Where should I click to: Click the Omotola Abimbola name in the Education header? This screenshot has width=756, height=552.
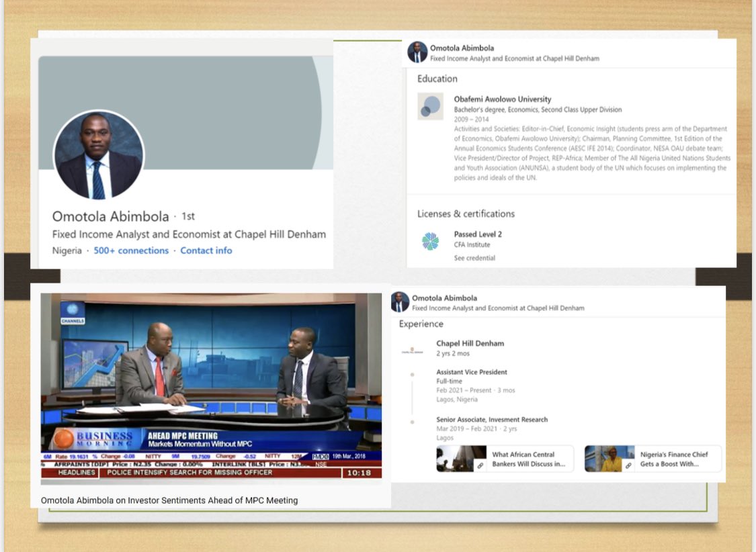pyautogui.click(x=462, y=48)
